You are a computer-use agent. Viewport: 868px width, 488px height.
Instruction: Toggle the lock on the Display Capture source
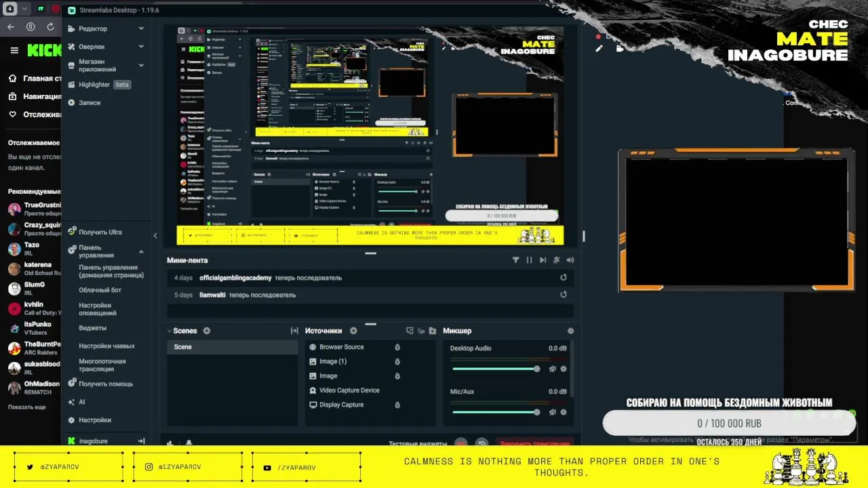click(397, 405)
